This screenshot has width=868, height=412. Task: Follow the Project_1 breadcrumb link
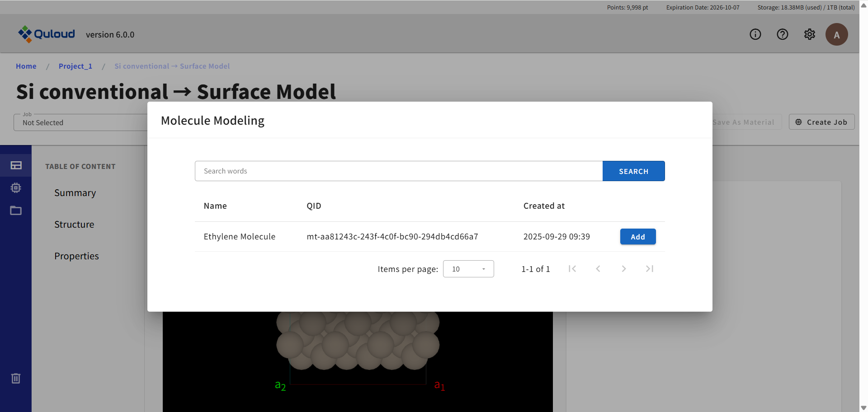coord(75,66)
